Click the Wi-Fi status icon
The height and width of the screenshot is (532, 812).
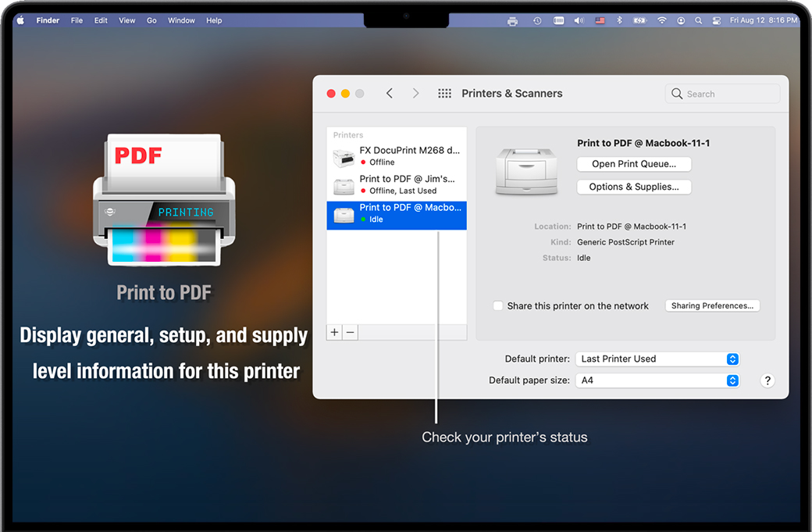click(x=663, y=21)
